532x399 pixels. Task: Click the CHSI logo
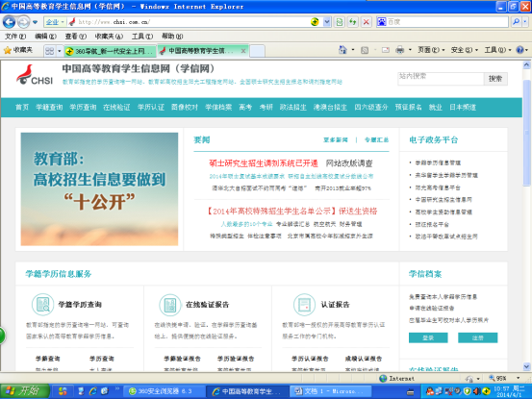(x=35, y=75)
